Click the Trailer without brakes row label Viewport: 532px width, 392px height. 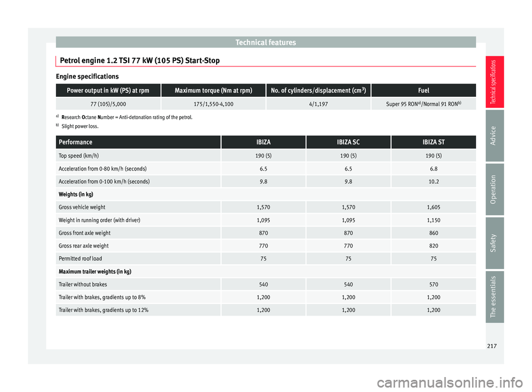pos(82,285)
